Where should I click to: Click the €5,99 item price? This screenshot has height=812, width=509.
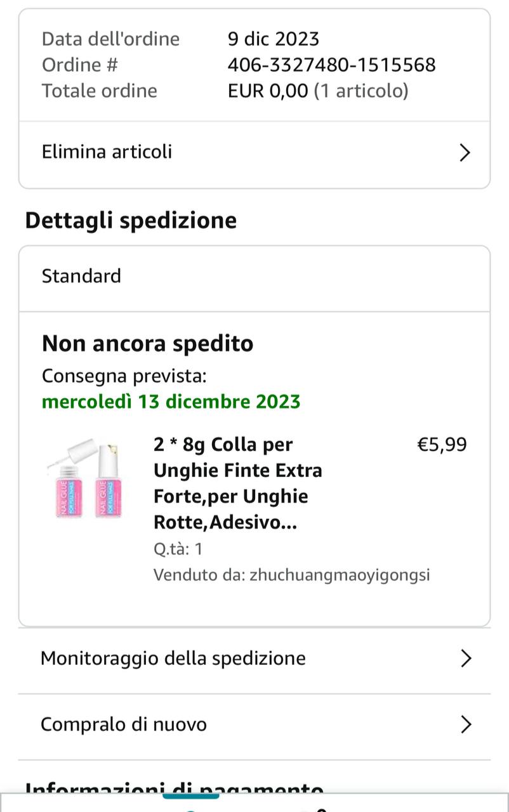[x=442, y=445]
